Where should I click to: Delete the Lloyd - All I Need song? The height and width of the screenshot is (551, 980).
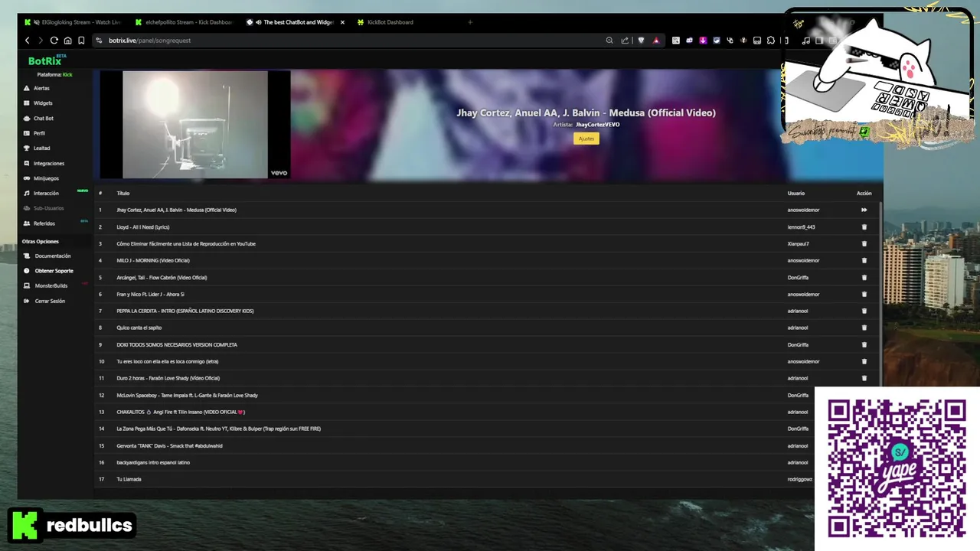tap(864, 227)
